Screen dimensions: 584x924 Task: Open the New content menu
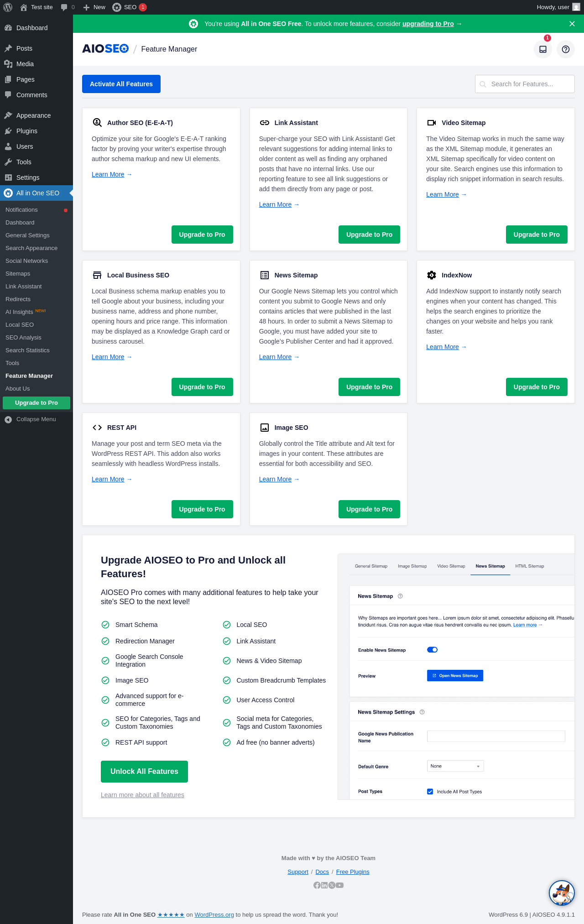click(94, 7)
